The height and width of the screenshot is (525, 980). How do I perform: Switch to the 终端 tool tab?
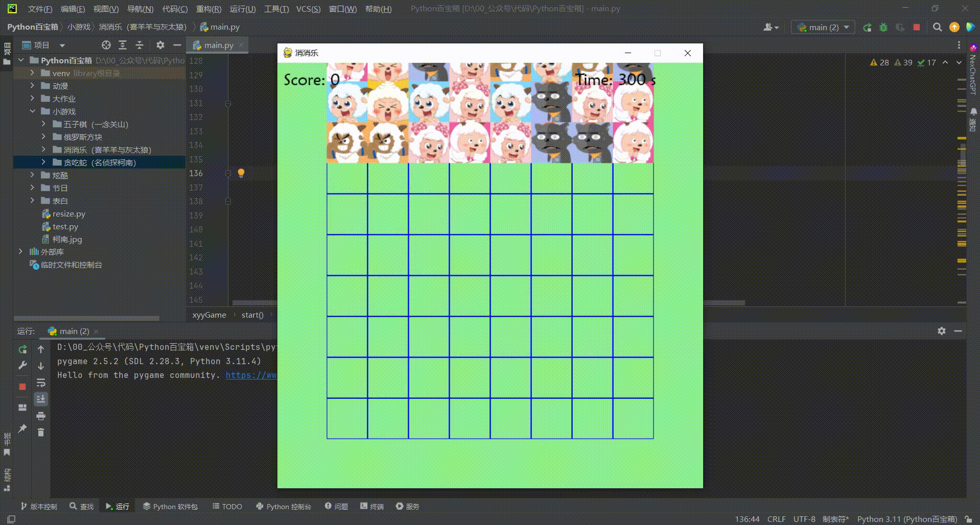pyautogui.click(x=372, y=507)
